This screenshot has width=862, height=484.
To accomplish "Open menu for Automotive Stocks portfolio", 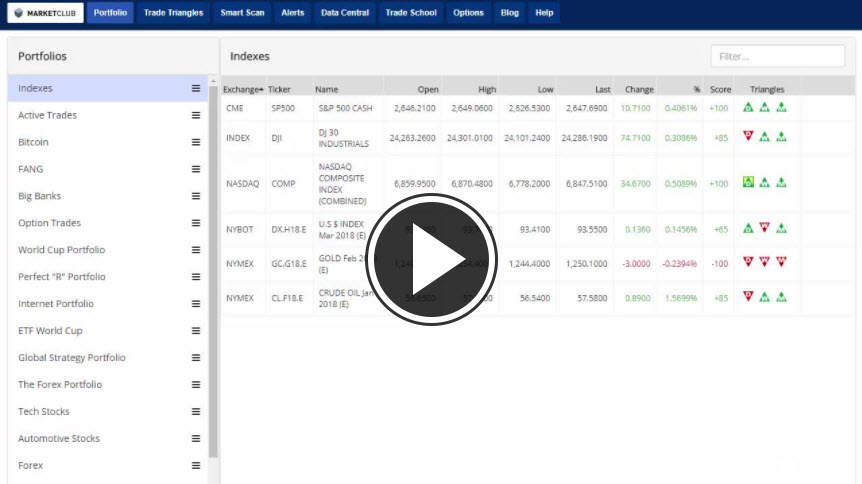I will coord(196,438).
